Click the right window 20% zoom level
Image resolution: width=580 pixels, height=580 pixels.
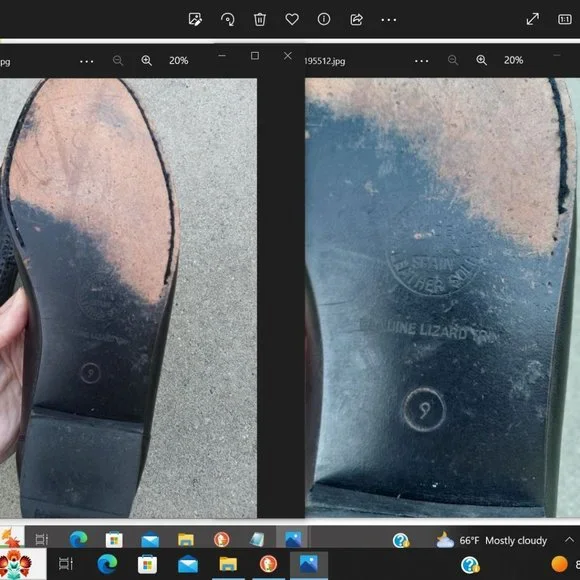click(513, 60)
